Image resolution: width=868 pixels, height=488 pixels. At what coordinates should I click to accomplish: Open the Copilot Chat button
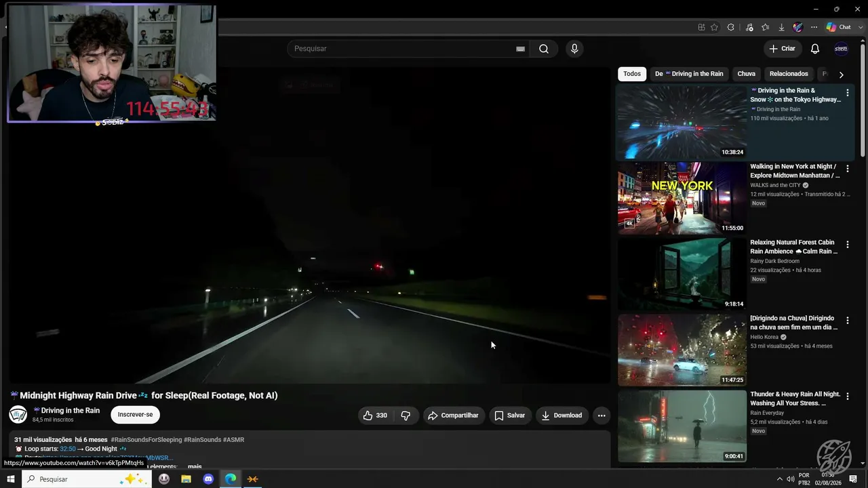(838, 27)
